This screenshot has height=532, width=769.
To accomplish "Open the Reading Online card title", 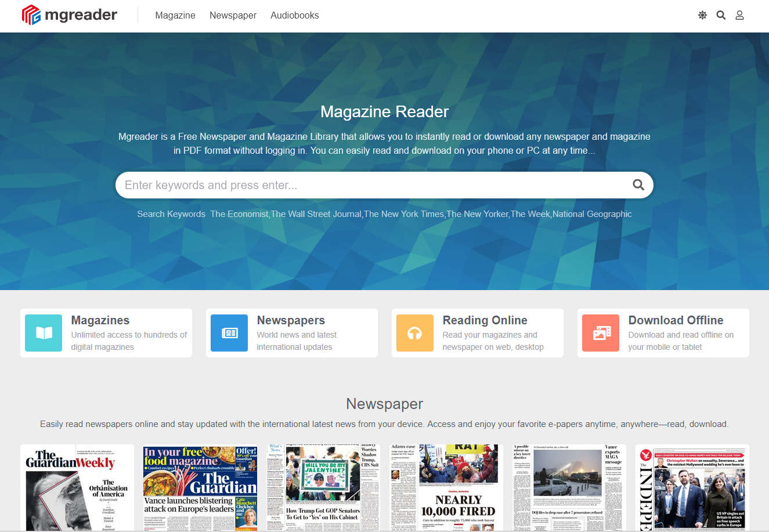I will (485, 320).
